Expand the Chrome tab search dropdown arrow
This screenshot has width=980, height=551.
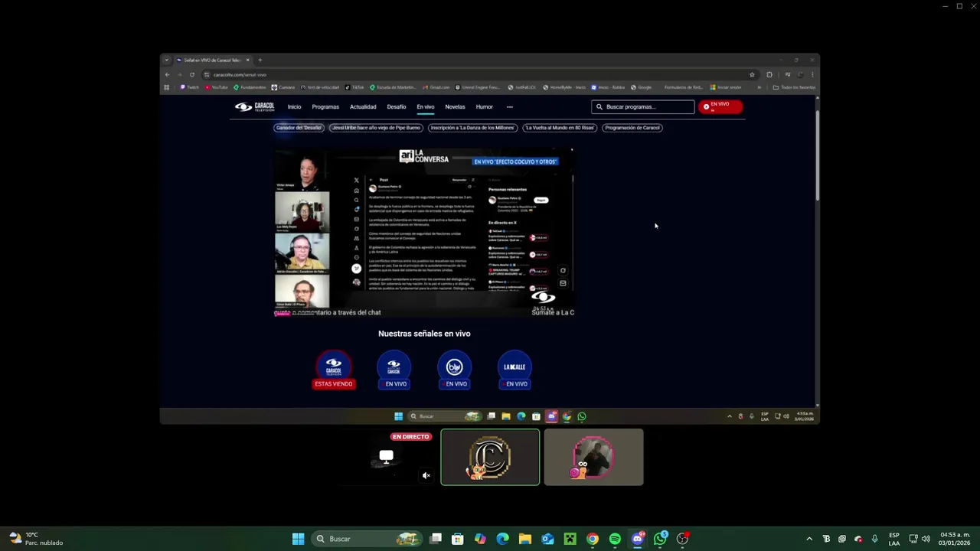[166, 60]
